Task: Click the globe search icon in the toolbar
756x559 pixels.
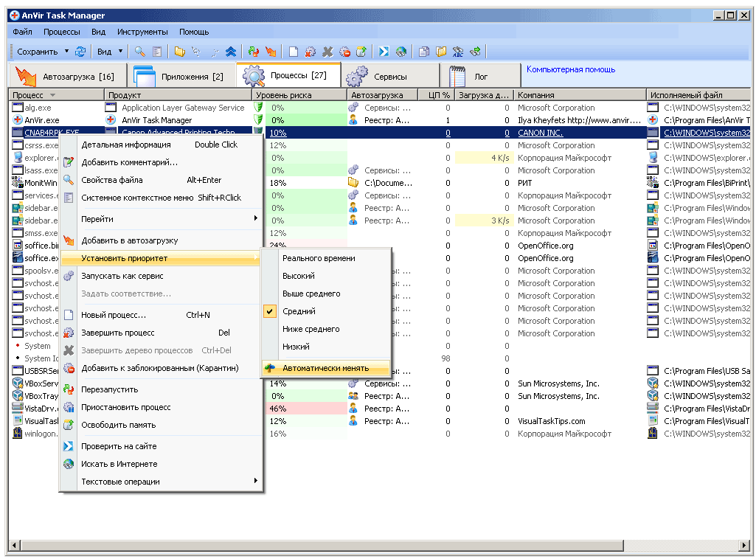Action: [401, 52]
